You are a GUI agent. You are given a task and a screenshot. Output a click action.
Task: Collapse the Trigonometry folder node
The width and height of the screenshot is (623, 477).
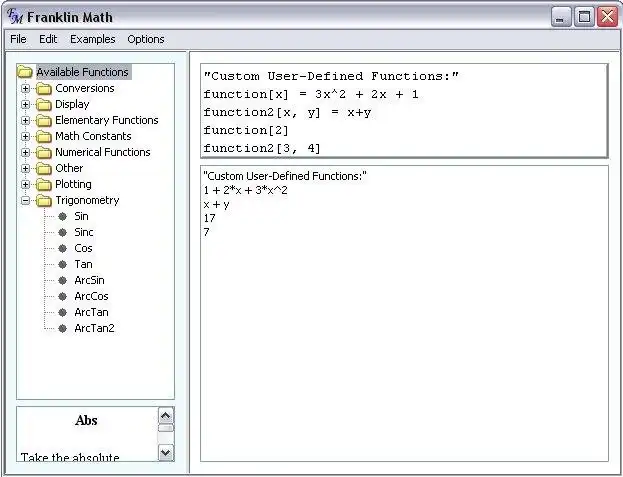pyautogui.click(x=25, y=201)
